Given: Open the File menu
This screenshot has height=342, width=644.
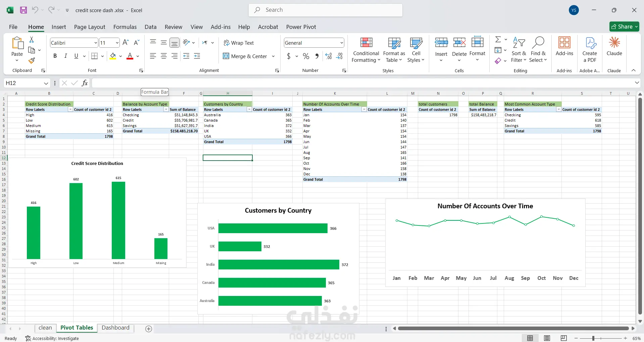Looking at the screenshot, I should (13, 27).
